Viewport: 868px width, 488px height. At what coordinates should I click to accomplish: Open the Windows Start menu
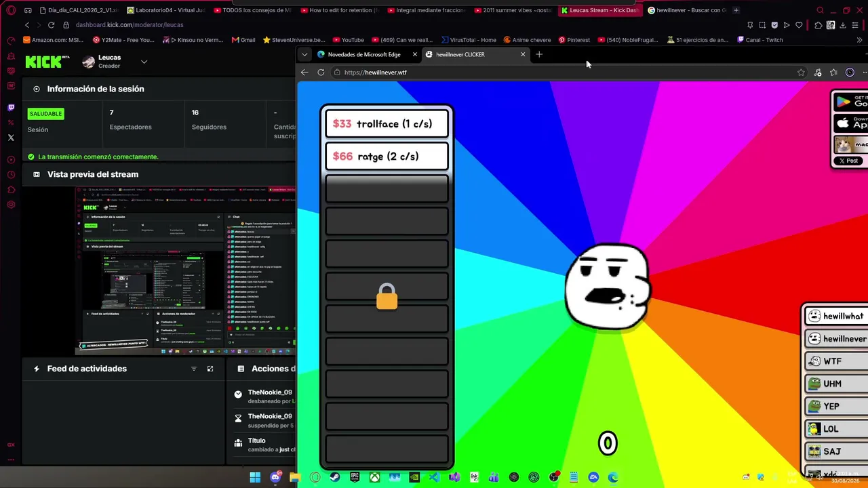[x=255, y=477]
